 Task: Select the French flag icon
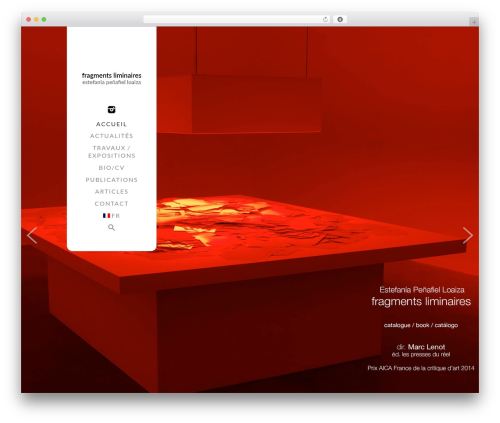[106, 216]
